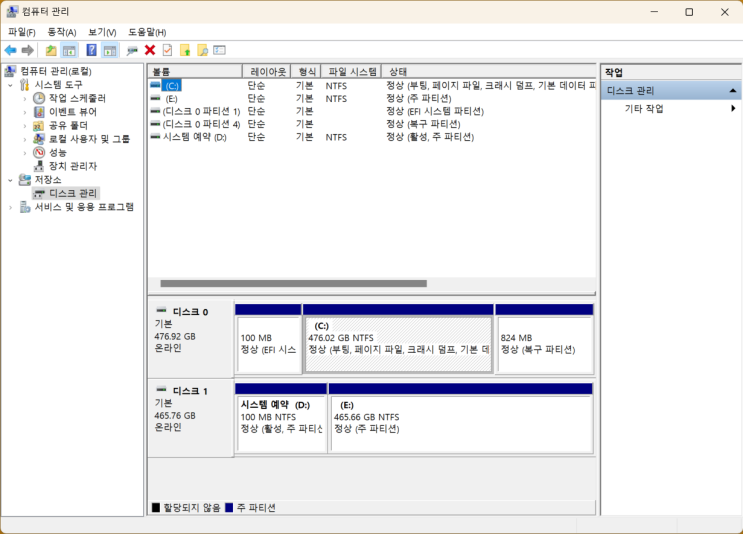The width and height of the screenshot is (743, 534).
Task: Click the Services and Applications icon
Action: [25, 207]
